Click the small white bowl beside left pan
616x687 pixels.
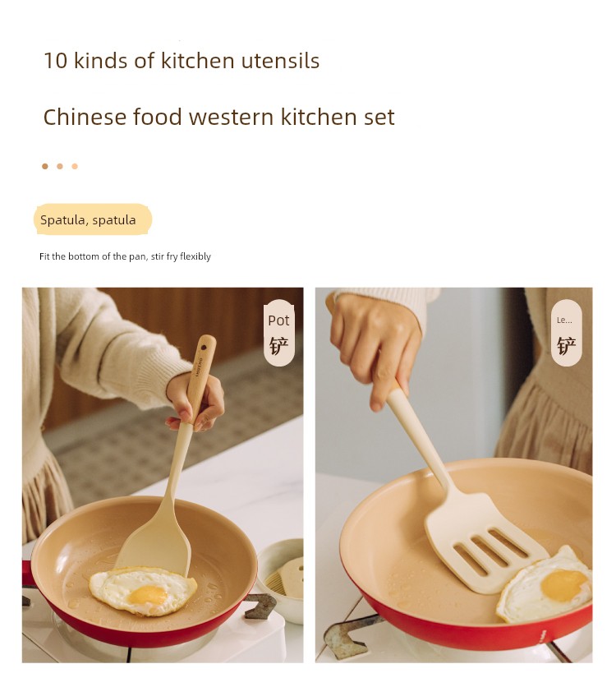(x=281, y=580)
